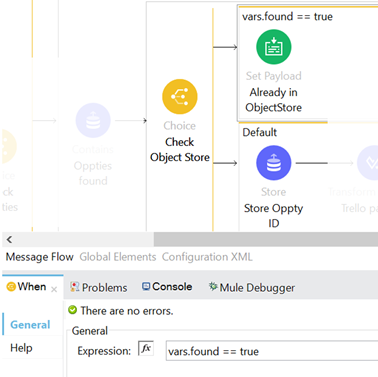This screenshot has width=378, height=377.
Task: Switch to the Message Flow tab
Action: [40, 257]
